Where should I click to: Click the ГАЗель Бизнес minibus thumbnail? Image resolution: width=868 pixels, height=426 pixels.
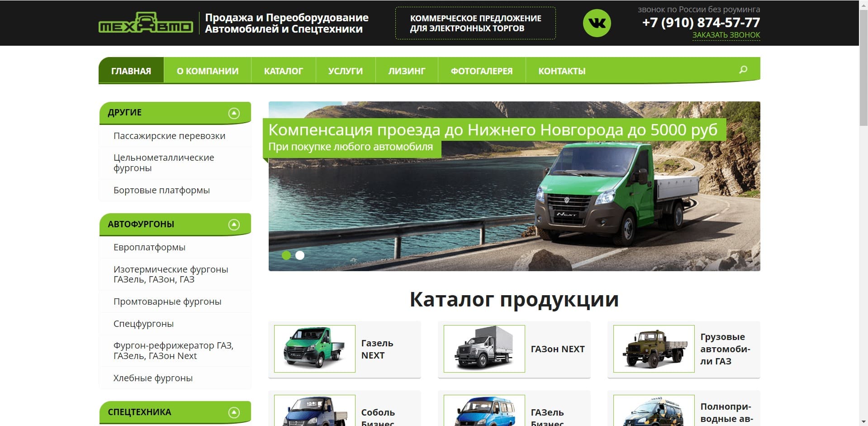[x=484, y=411]
